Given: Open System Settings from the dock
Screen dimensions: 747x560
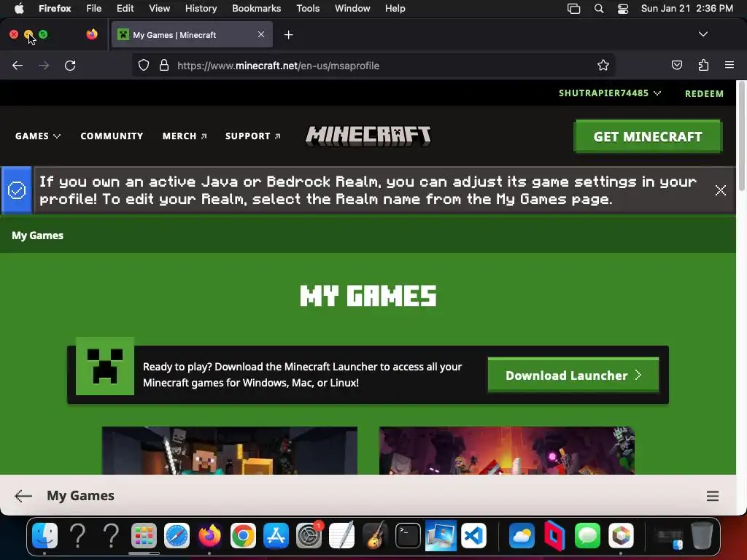Looking at the screenshot, I should point(309,536).
